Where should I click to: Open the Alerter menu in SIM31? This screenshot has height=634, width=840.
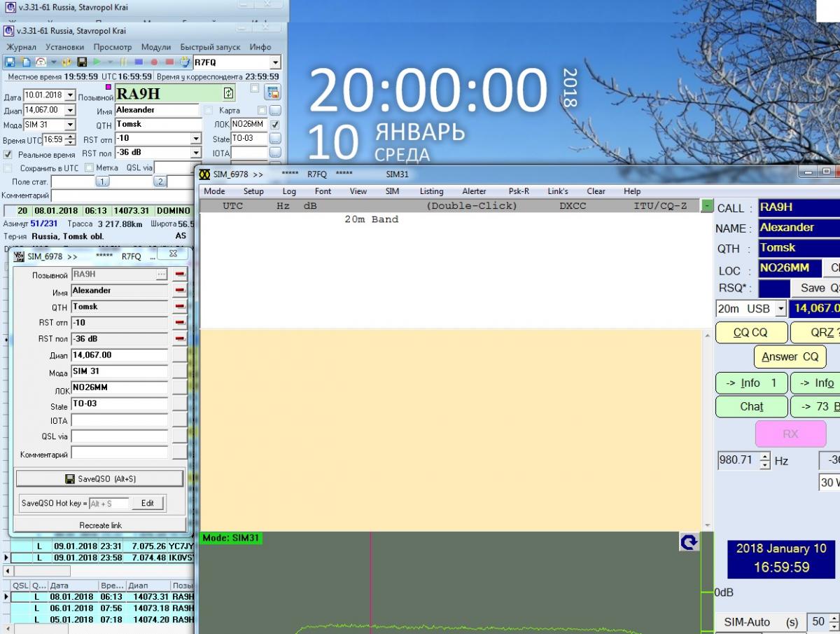click(x=474, y=191)
